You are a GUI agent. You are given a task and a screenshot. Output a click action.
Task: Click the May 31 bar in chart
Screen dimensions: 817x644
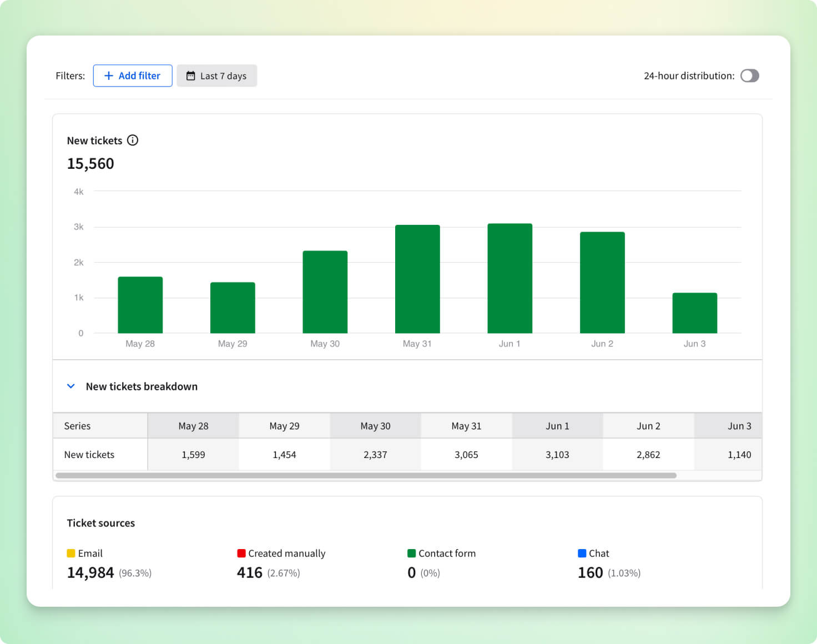[x=417, y=279]
